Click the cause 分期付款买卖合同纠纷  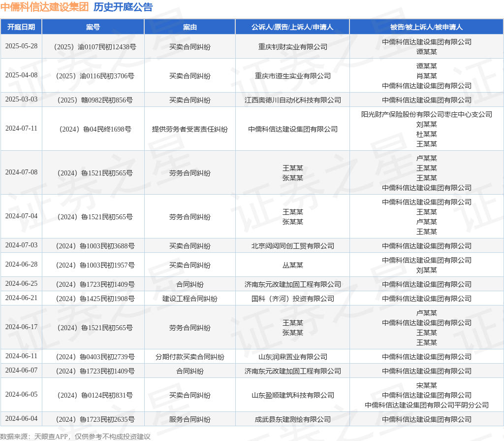point(189,357)
